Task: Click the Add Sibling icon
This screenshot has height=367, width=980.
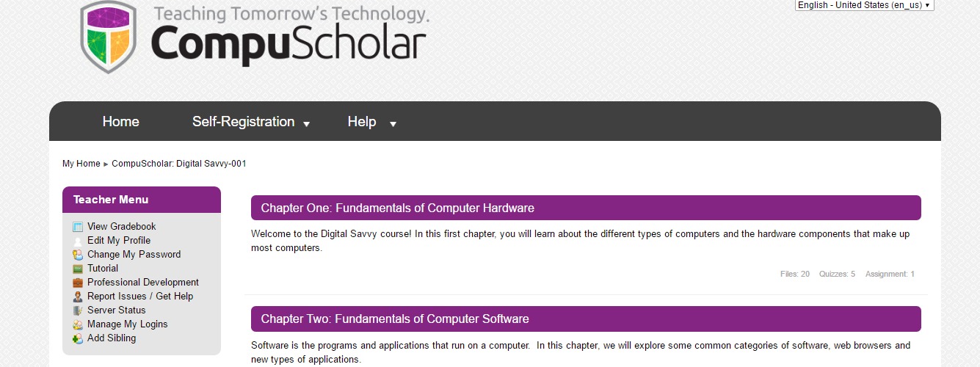Action: pyautogui.click(x=78, y=338)
